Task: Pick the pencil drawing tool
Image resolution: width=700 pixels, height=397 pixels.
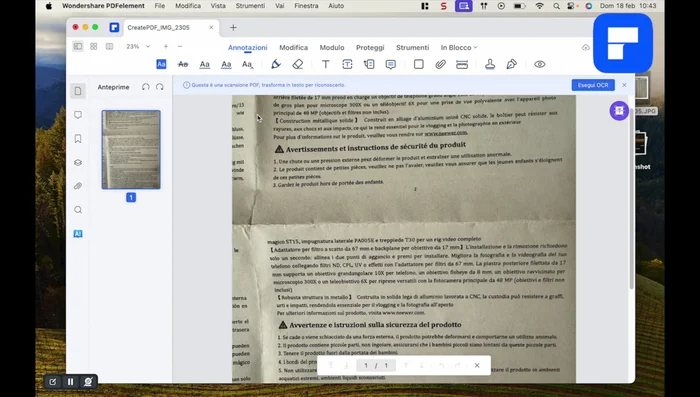Action: point(276,64)
